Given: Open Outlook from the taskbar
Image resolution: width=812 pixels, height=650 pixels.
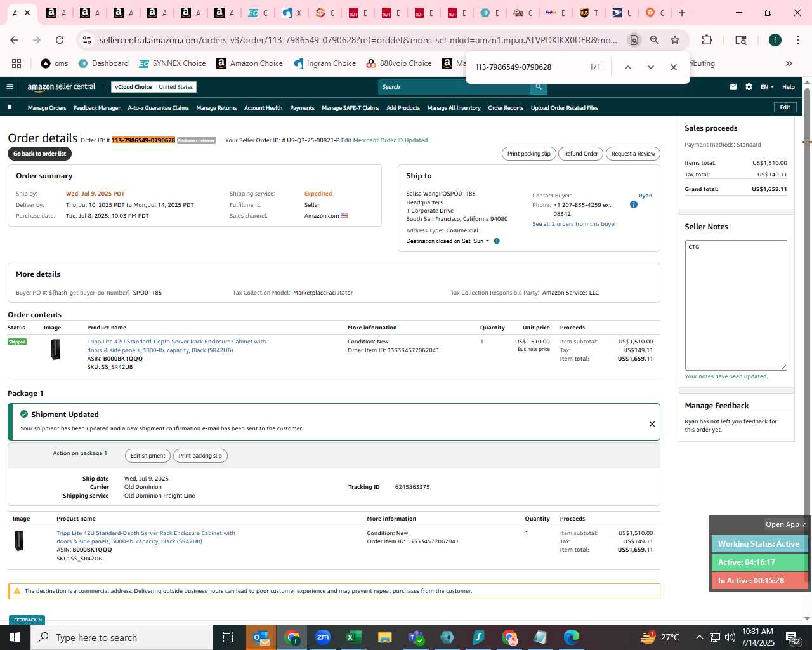Looking at the screenshot, I should [x=261, y=637].
